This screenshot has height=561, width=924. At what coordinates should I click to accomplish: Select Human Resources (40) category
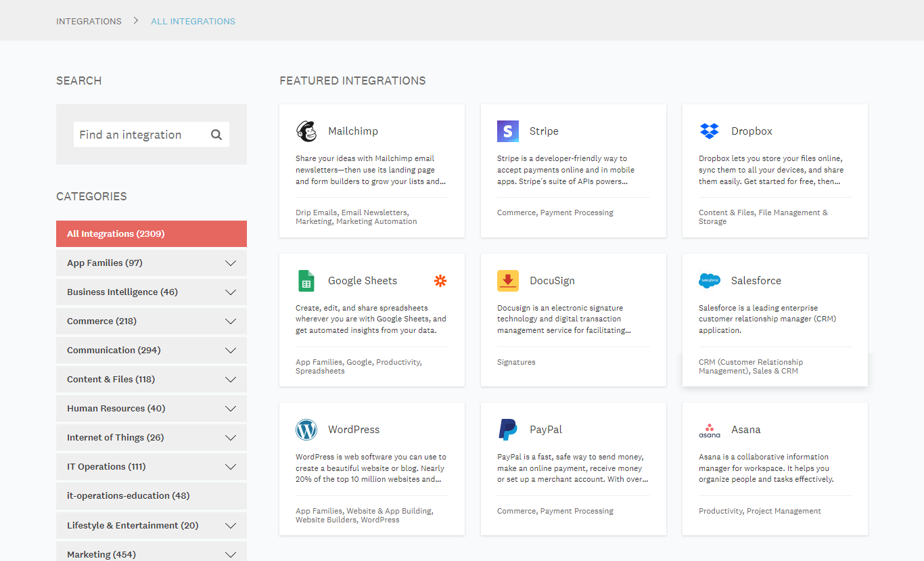(x=152, y=408)
